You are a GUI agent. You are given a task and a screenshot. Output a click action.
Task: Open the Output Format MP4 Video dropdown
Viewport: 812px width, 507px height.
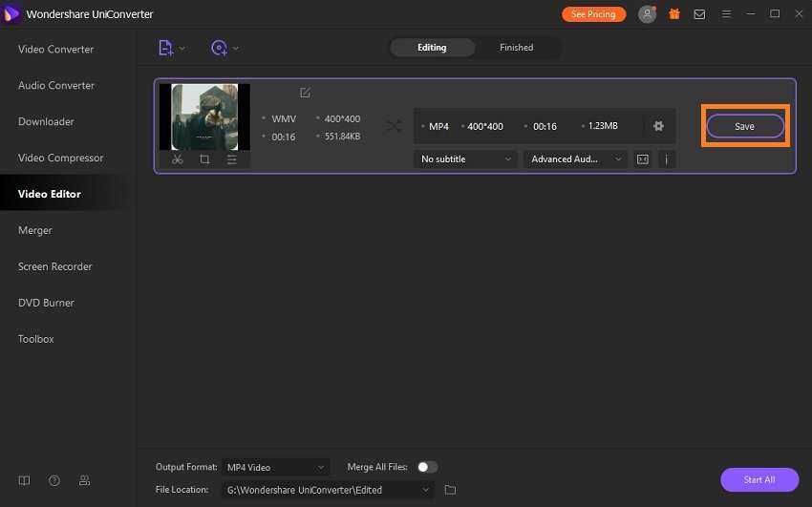[x=276, y=467]
